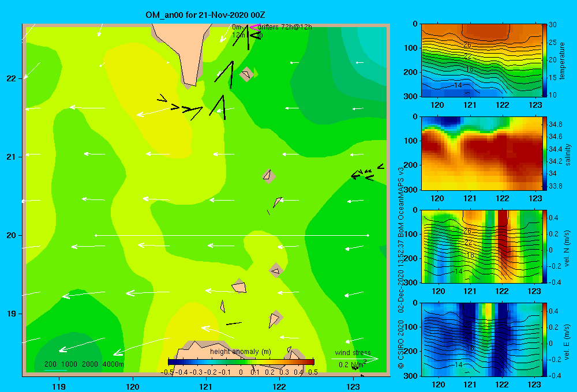The width and height of the screenshot is (577, 392).
Task: Click the magenta drifter arrow legend symbol
Action: pyautogui.click(x=254, y=27)
